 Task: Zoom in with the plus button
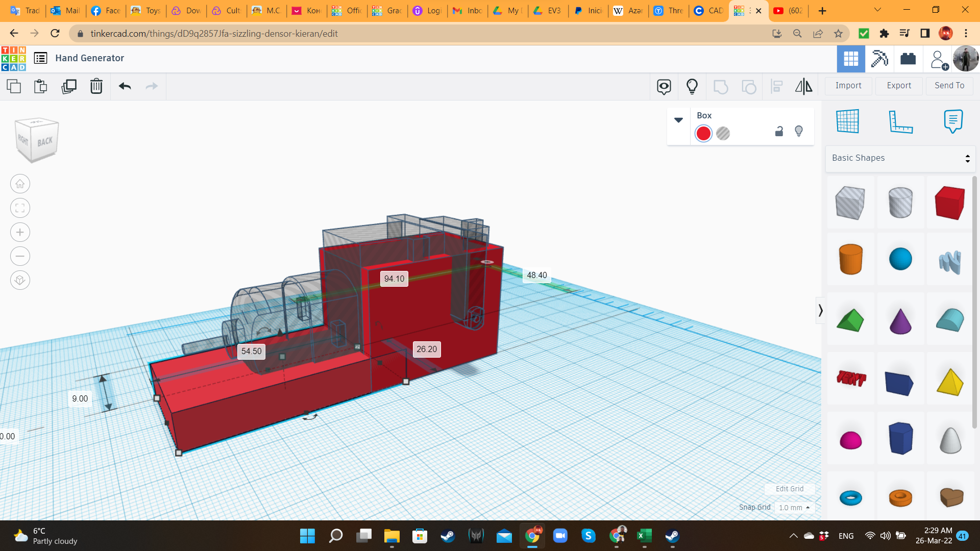(x=20, y=232)
